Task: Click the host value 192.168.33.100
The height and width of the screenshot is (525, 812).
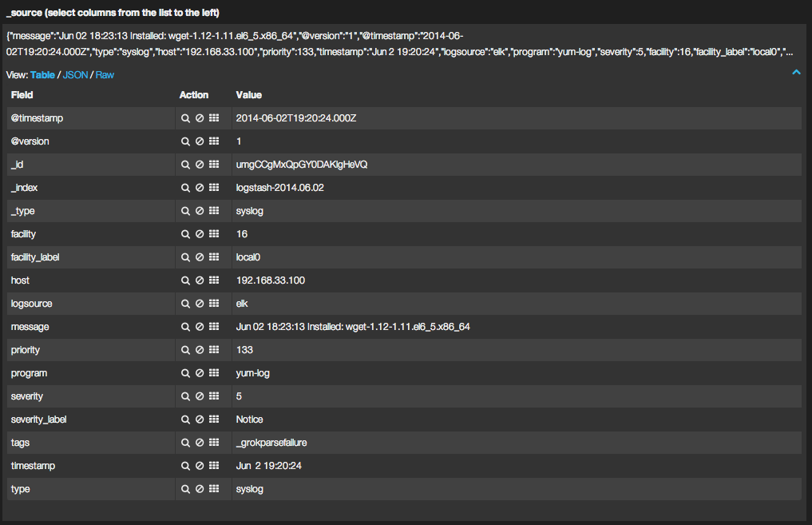Action: 270,280
